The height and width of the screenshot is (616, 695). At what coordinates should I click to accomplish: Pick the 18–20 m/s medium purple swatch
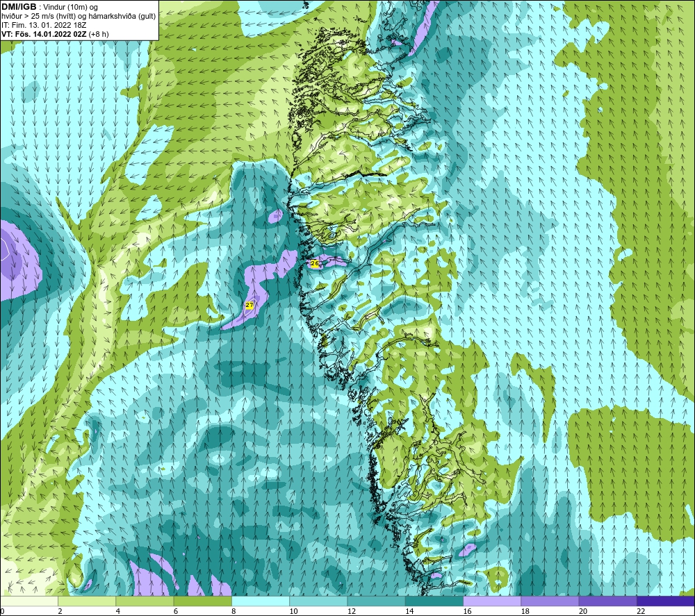pyautogui.click(x=550, y=601)
